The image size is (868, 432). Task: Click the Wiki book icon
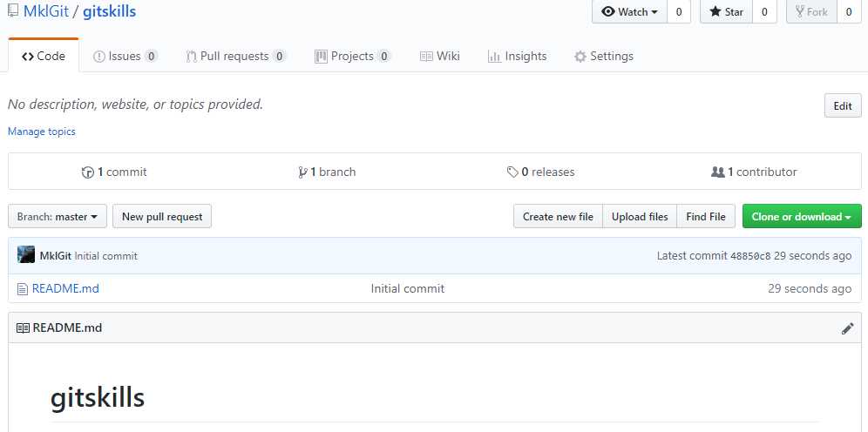point(426,57)
